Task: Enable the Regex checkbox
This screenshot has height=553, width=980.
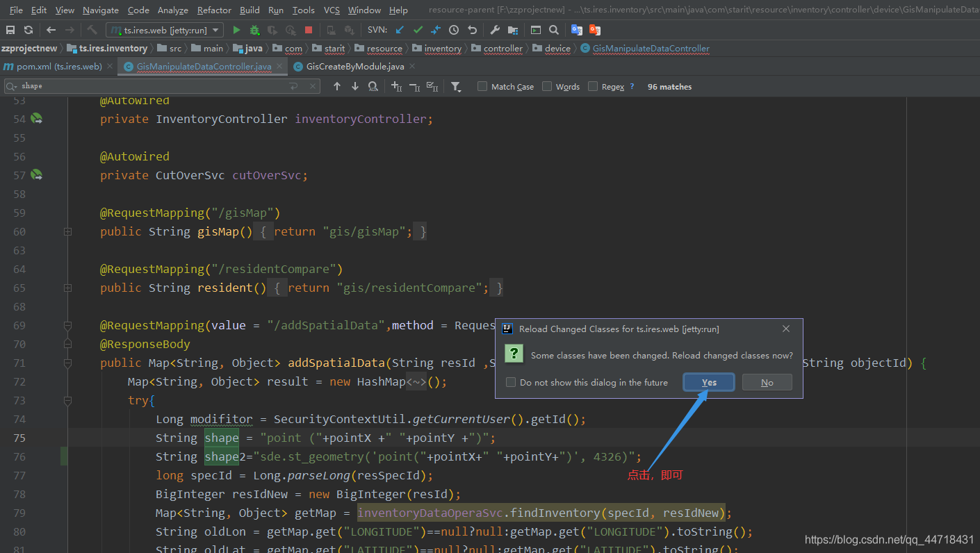Action: point(593,87)
